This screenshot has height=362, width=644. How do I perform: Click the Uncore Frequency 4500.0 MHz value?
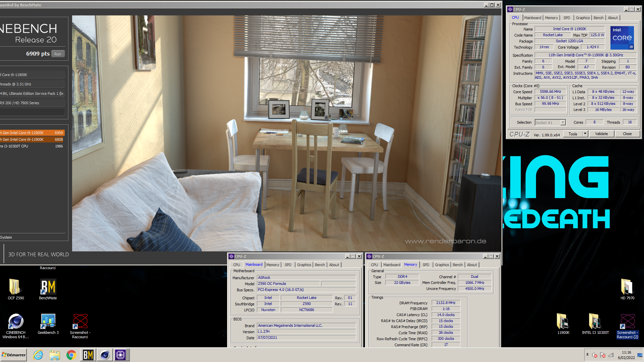[475, 289]
